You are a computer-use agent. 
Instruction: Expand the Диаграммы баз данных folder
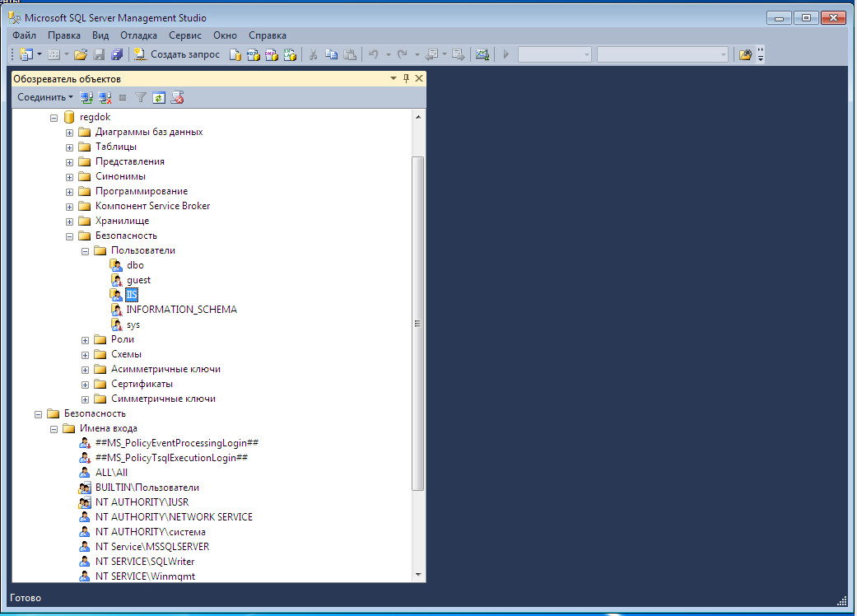pyautogui.click(x=69, y=133)
